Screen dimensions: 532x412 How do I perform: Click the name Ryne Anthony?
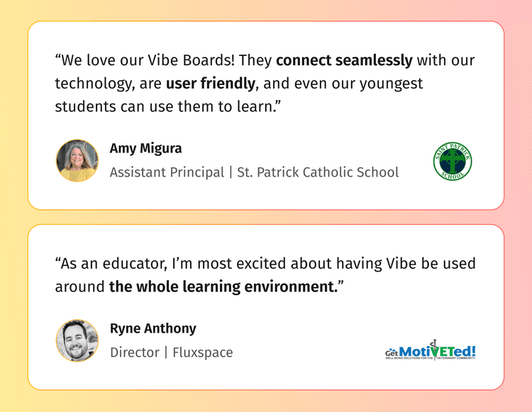coord(153,328)
